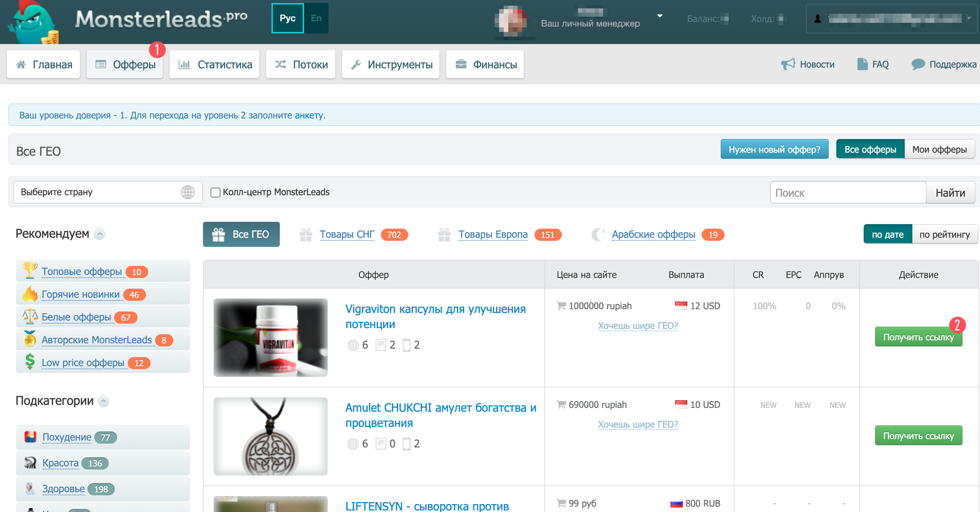Collapse the Рекомендуем section
Image resolution: width=980 pixels, height=512 pixels.
(100, 234)
